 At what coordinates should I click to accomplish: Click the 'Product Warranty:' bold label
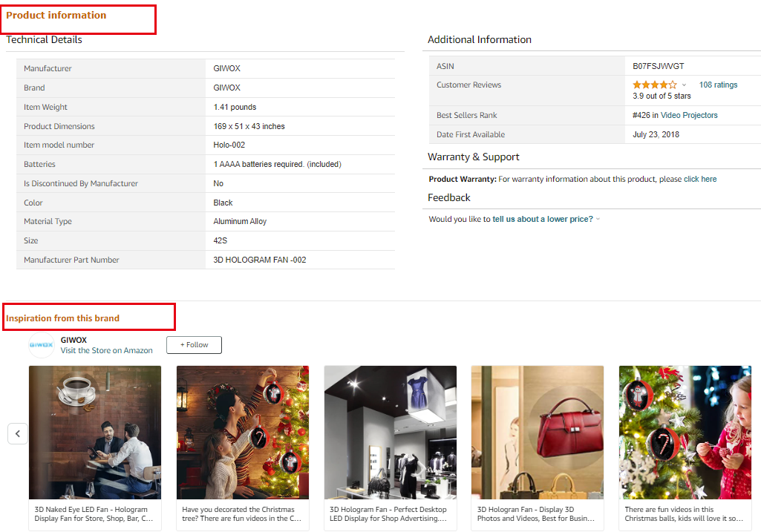(463, 179)
